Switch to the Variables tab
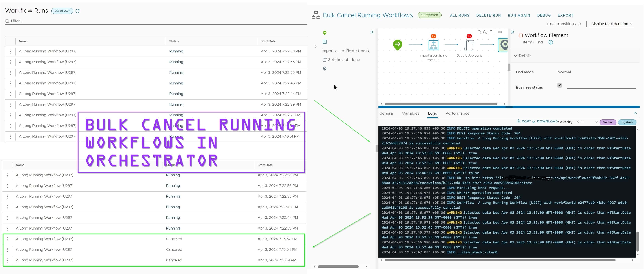 411,114
